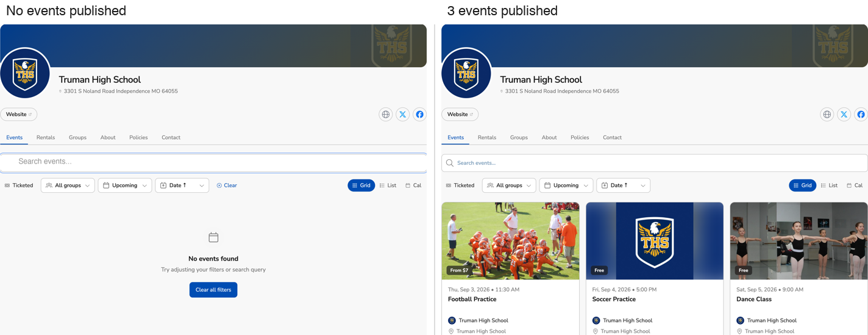This screenshot has width=868, height=335.
Task: Open Soccer Practice card THS image
Action: [x=655, y=241]
